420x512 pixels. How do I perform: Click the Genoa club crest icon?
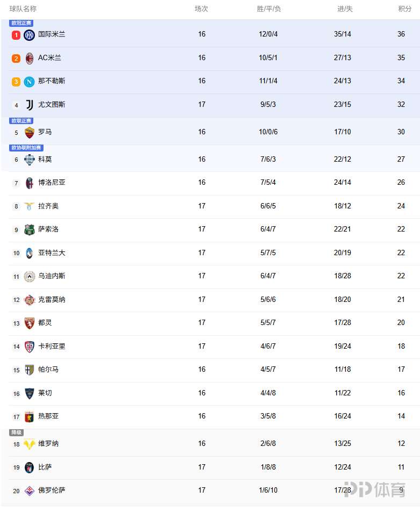(x=30, y=416)
